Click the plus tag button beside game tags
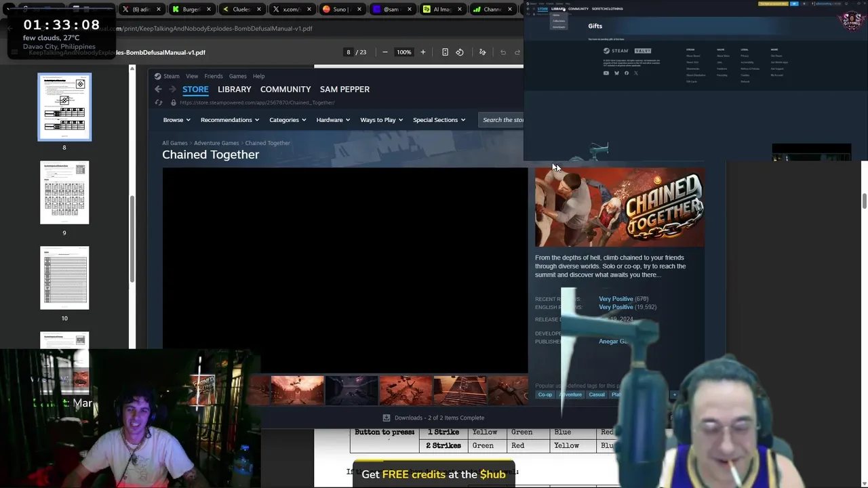The width and height of the screenshot is (868, 488). point(674,394)
